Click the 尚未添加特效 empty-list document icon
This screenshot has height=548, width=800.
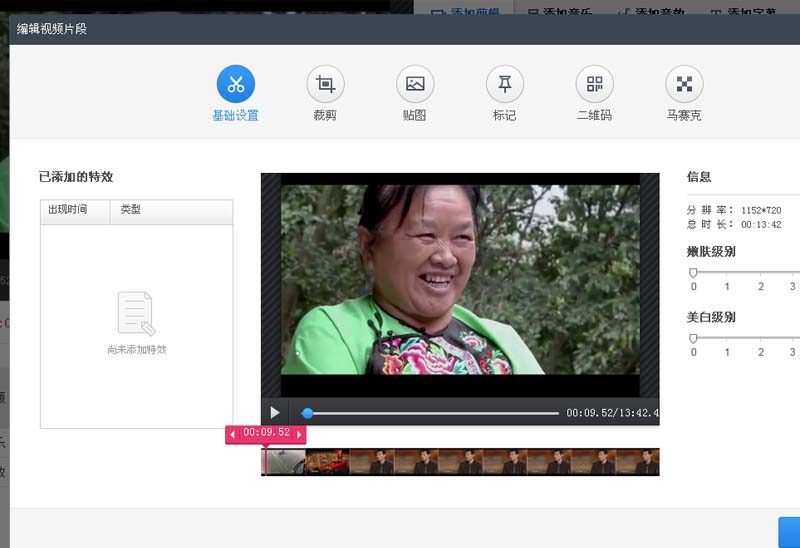[136, 313]
